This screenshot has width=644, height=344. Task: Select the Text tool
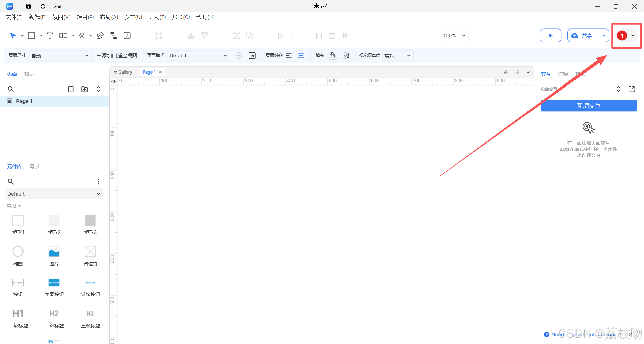click(50, 36)
